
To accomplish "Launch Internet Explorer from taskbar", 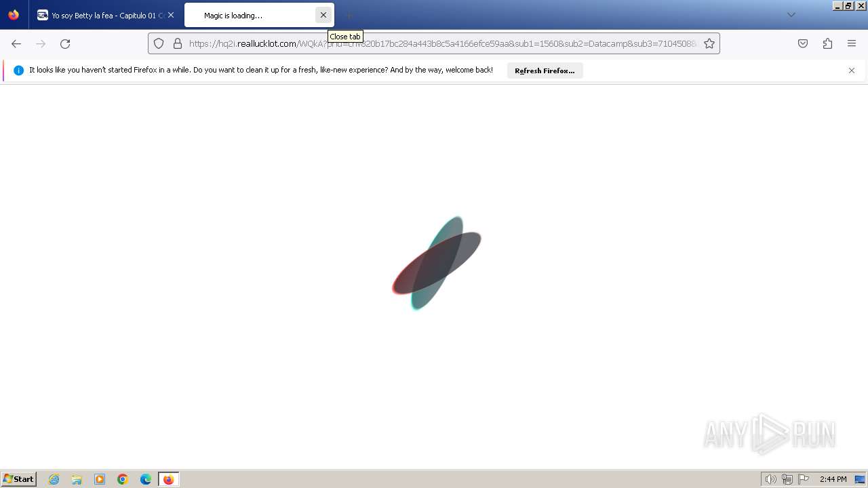I will coord(54,479).
